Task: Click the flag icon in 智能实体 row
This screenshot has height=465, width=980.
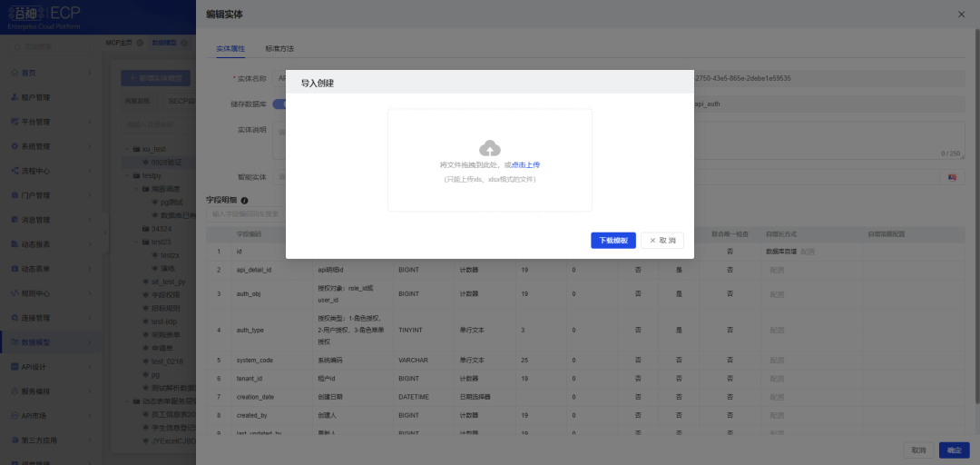Action: pos(952,177)
